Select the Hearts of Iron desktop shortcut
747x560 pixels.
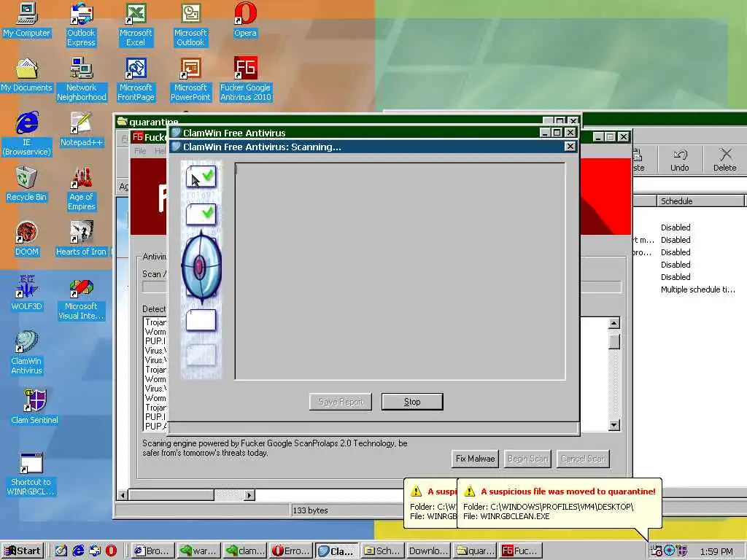click(82, 239)
